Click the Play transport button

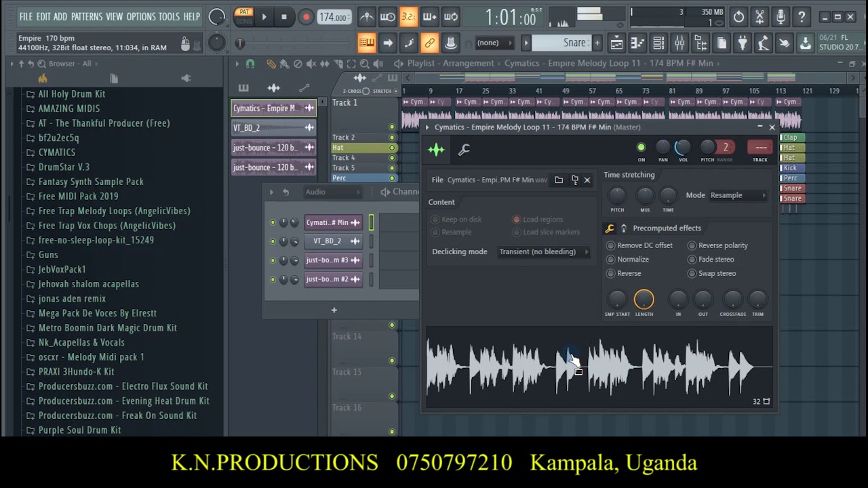(x=264, y=17)
